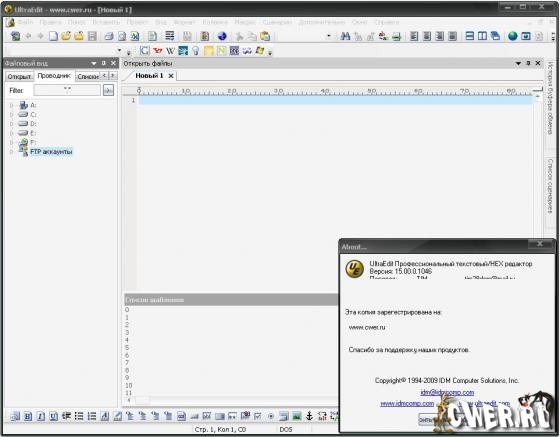The height and width of the screenshot is (437, 560).
Task: Click the numbered list icon in HTML toolbar
Action: pos(92,416)
